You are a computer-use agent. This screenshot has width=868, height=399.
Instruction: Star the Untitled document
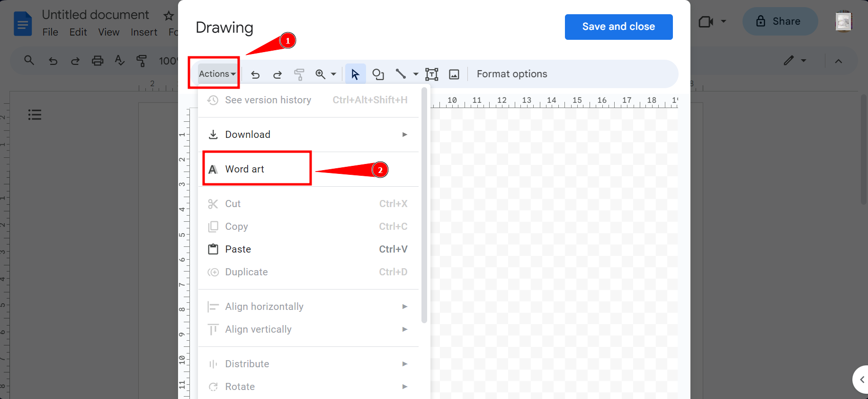[x=169, y=16]
